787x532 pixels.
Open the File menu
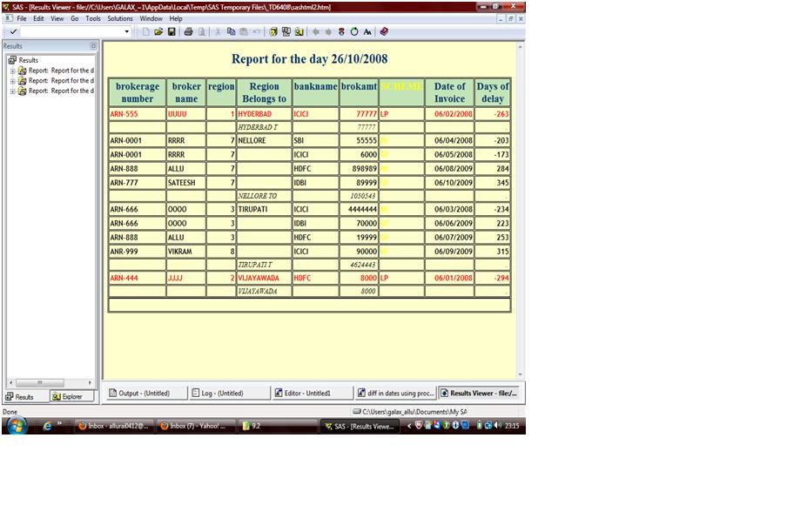click(22, 18)
